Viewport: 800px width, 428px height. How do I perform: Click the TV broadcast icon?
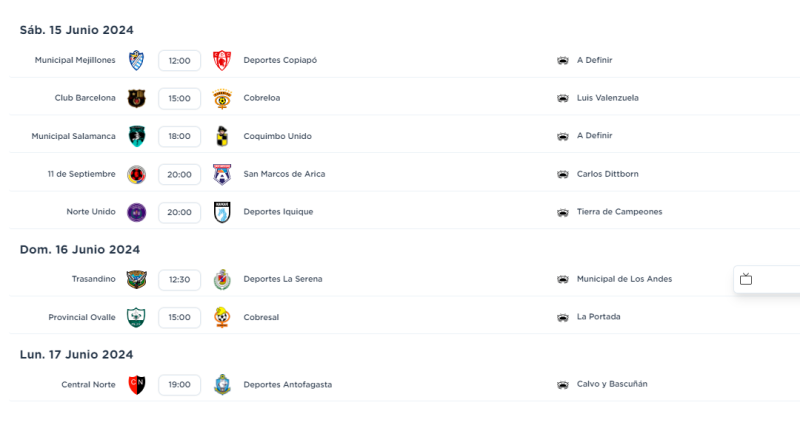pos(746,279)
